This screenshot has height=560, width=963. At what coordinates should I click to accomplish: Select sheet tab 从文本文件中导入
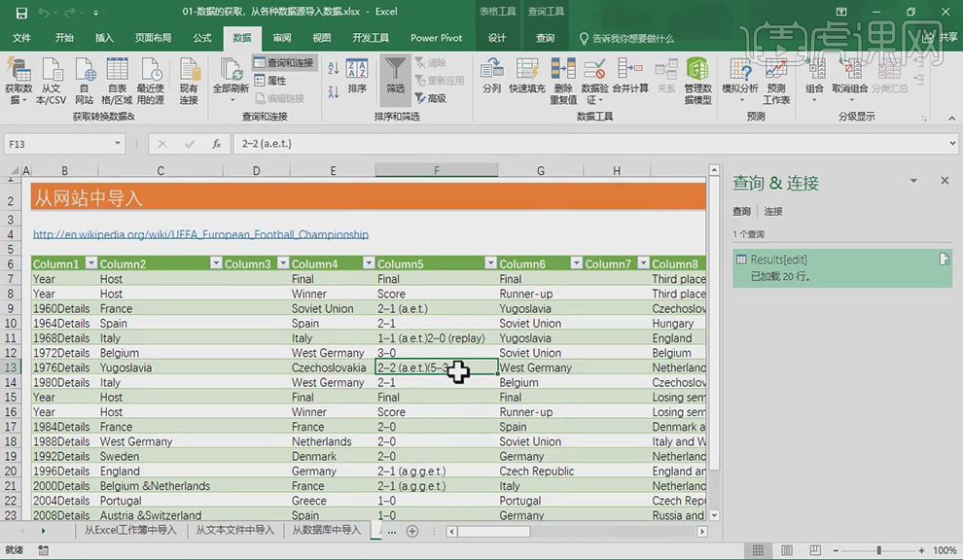click(x=234, y=530)
